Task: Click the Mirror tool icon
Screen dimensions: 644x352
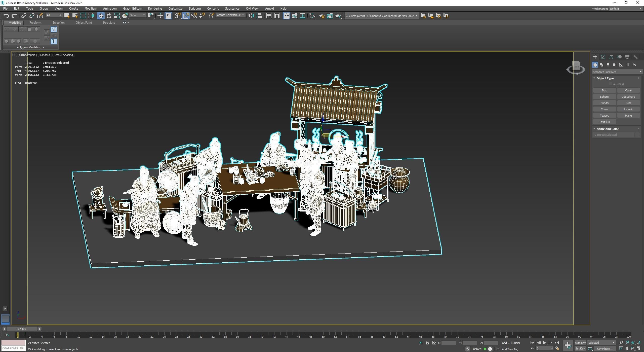Action: coord(251,16)
